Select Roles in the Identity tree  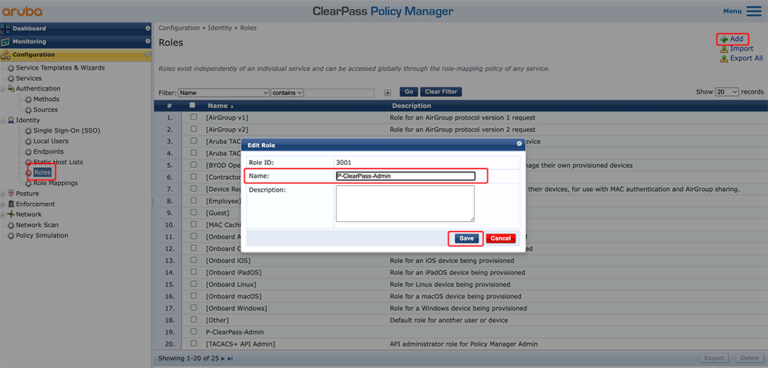point(43,172)
